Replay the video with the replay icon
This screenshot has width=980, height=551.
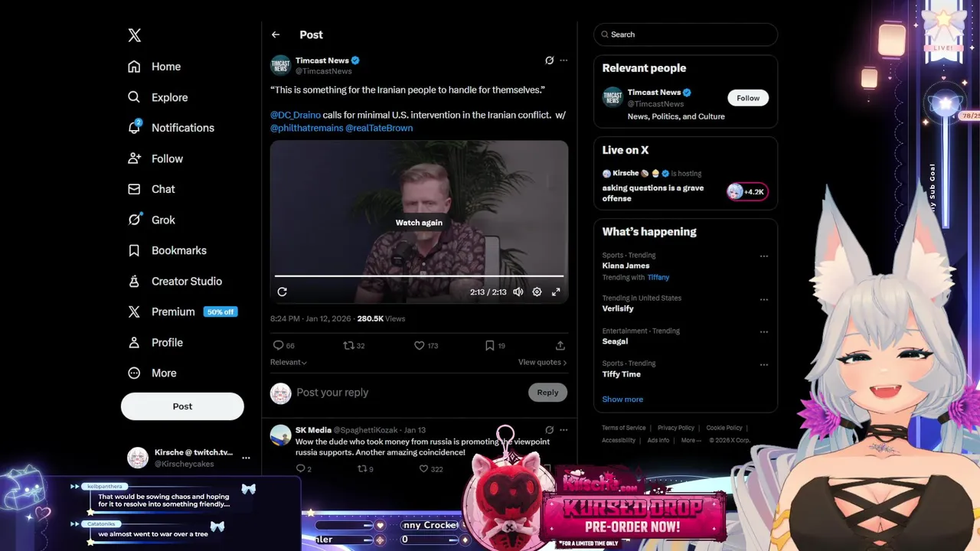(x=282, y=292)
